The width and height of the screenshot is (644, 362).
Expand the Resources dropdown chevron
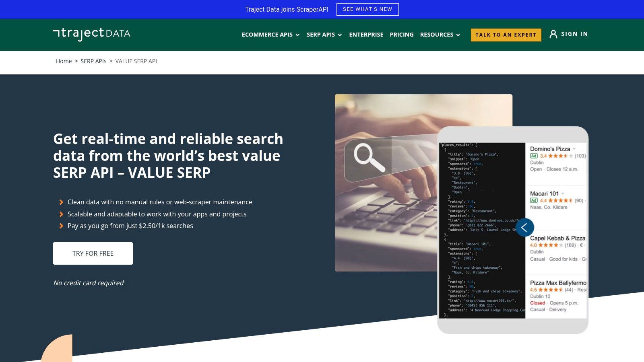(458, 35)
